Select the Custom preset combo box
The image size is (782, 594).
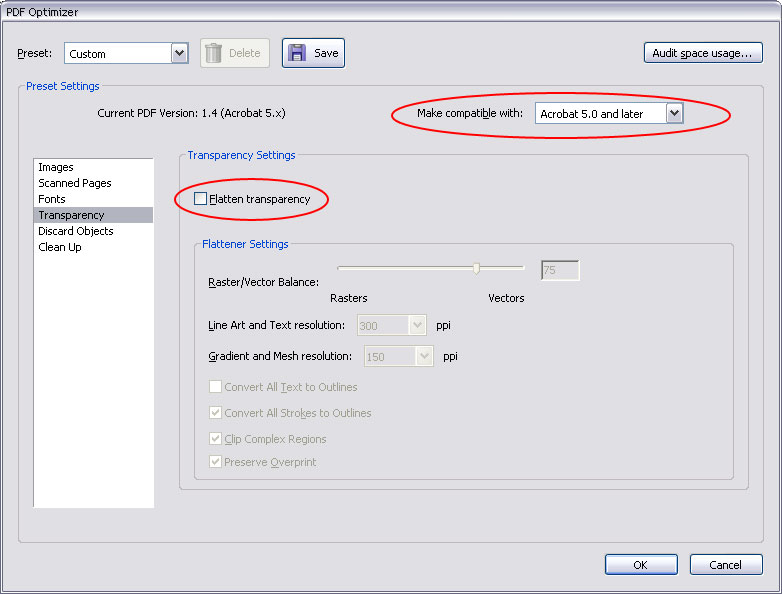click(126, 53)
